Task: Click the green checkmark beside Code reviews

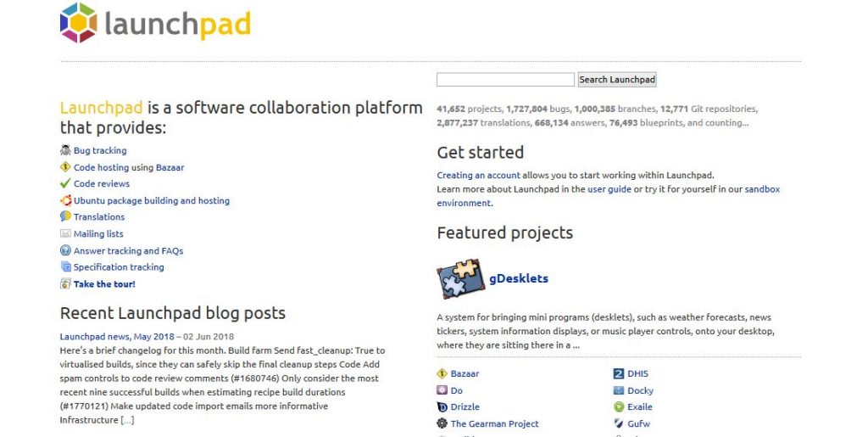Action: click(x=65, y=183)
